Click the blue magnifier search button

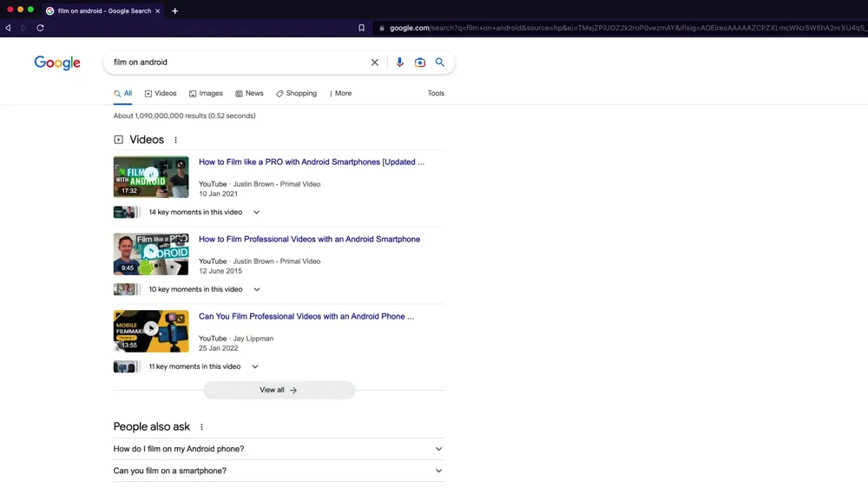tap(440, 63)
